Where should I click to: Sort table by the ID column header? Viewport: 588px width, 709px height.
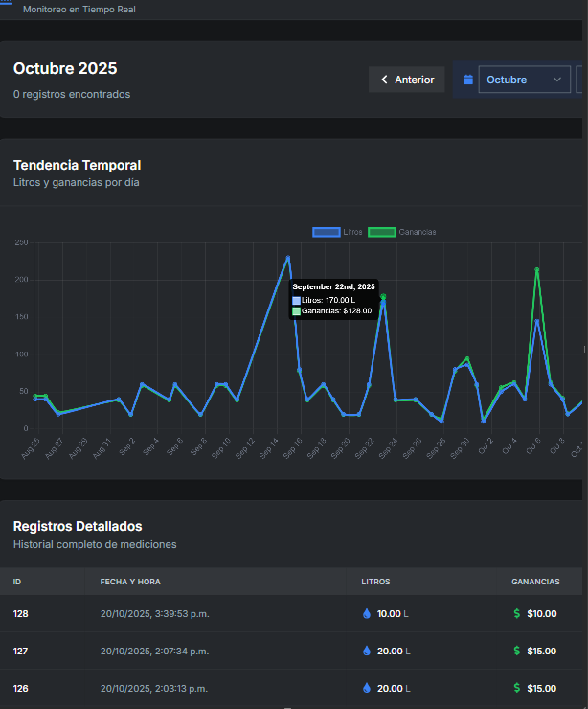pos(17,582)
